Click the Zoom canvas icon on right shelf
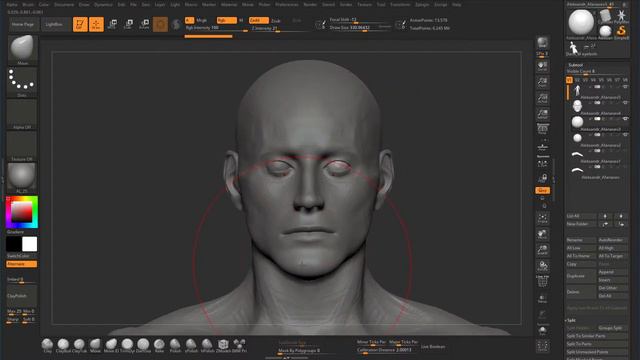The image size is (640, 360). click(x=542, y=82)
